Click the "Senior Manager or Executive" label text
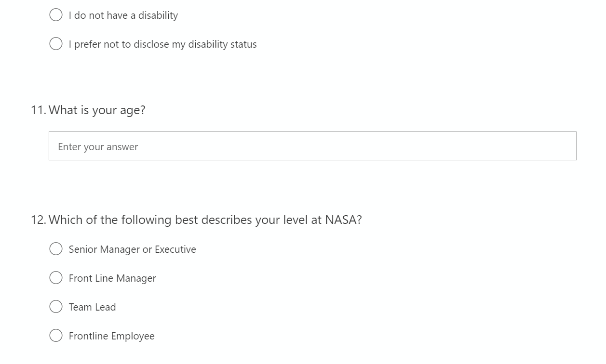 pos(132,249)
